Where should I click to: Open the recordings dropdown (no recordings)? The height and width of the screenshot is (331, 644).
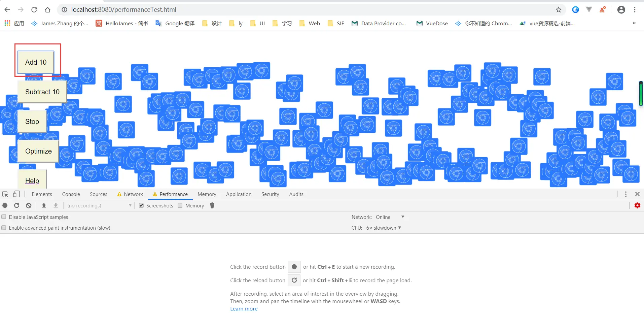point(100,205)
